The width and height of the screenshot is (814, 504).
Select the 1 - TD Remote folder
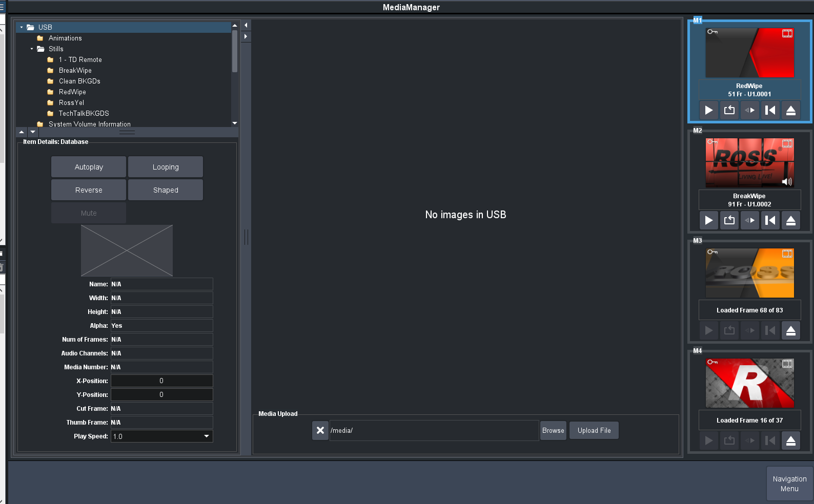click(80, 60)
